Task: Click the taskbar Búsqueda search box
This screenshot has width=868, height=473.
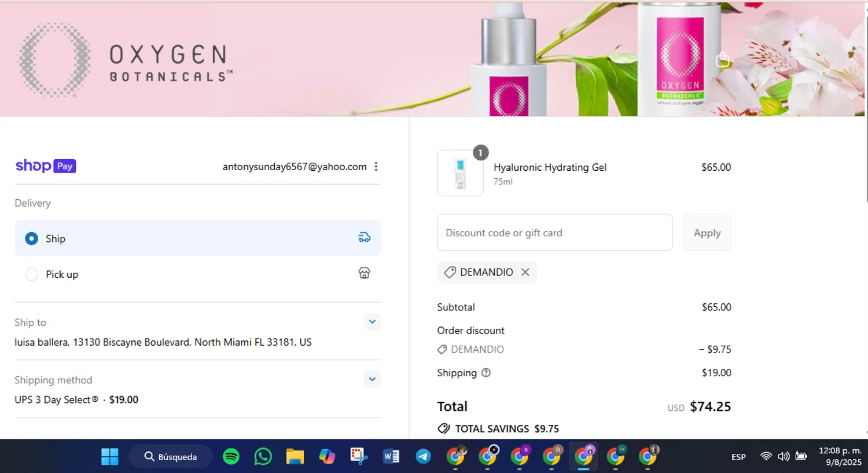Action: click(171, 457)
